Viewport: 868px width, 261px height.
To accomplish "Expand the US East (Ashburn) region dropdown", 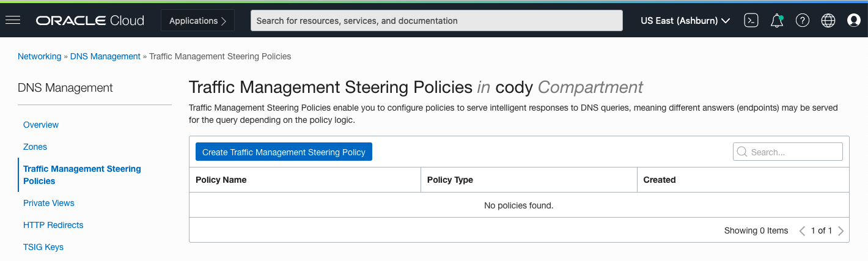I will (x=685, y=21).
